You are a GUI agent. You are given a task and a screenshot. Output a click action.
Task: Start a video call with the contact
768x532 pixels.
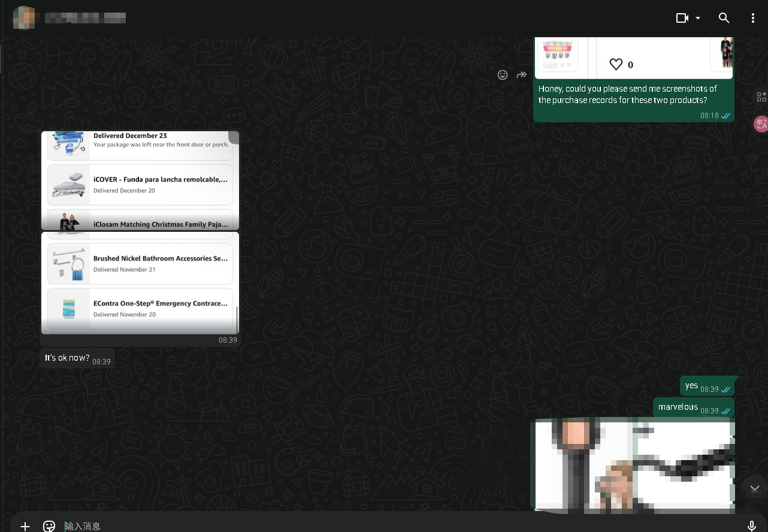click(682, 18)
